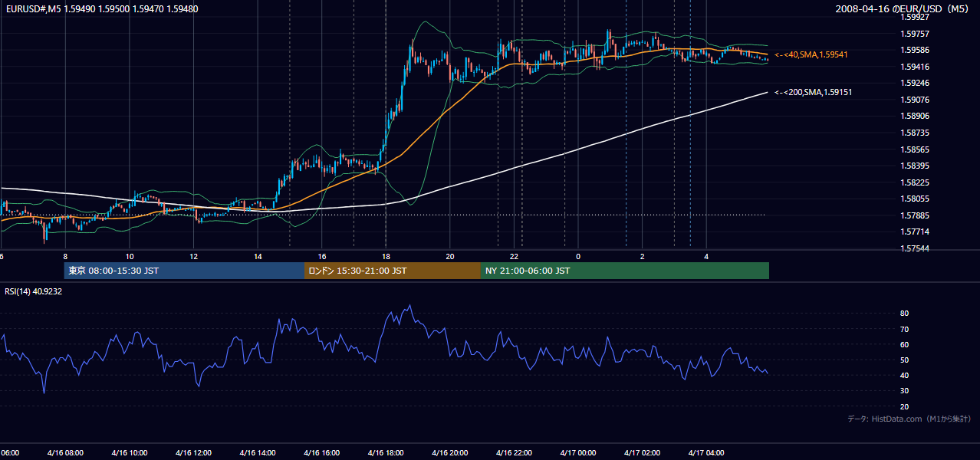This screenshot has width=980, height=460.
Task: Click bottom time label 4/17 00:00
Action: [x=577, y=452]
